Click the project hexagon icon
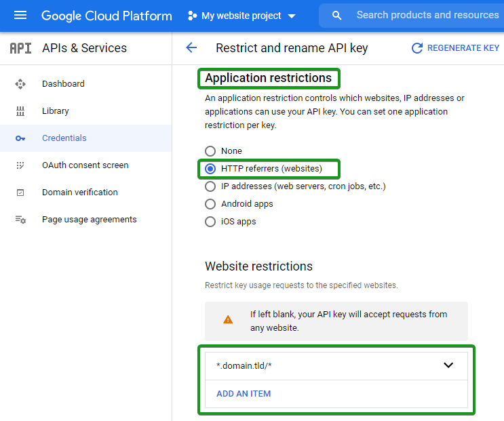The width and height of the screenshot is (504, 421). coord(192,16)
